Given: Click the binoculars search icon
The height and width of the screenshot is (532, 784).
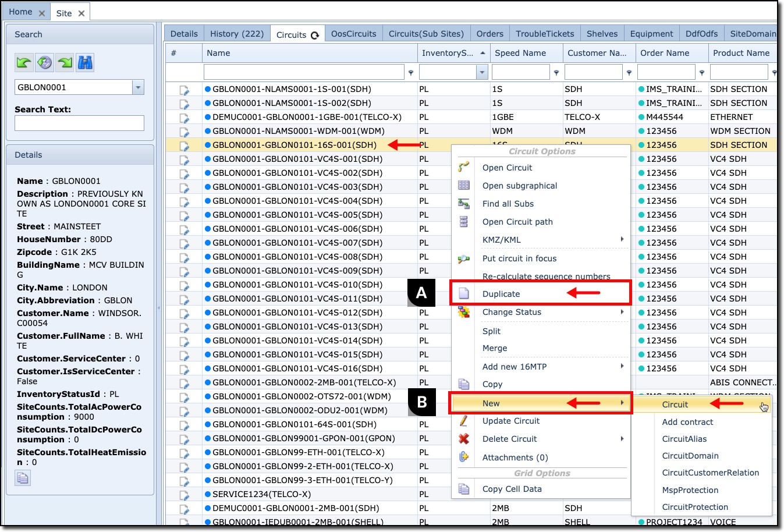Looking at the screenshot, I should click(x=86, y=62).
